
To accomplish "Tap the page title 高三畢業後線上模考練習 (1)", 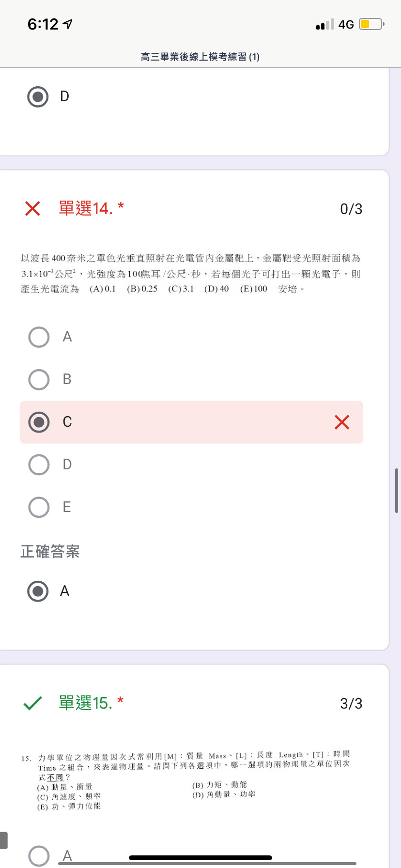I will (x=200, y=57).
